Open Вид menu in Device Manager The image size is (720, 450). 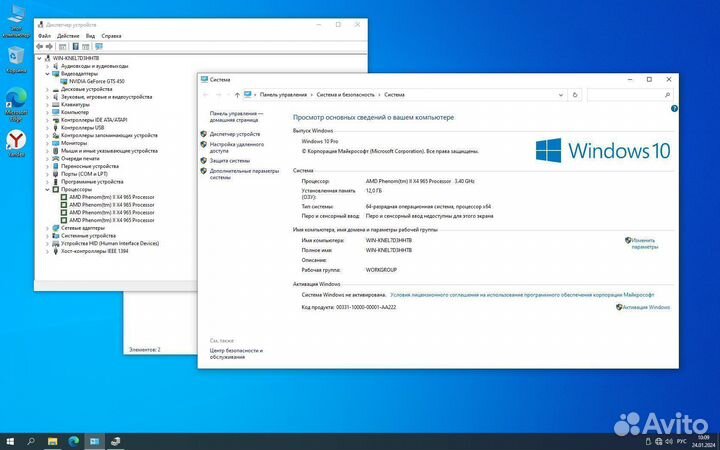point(90,36)
